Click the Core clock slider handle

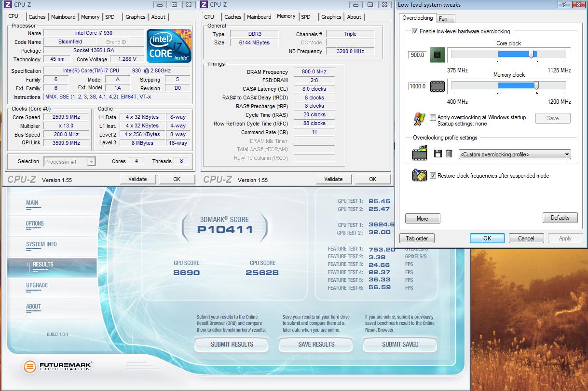pyautogui.click(x=532, y=54)
